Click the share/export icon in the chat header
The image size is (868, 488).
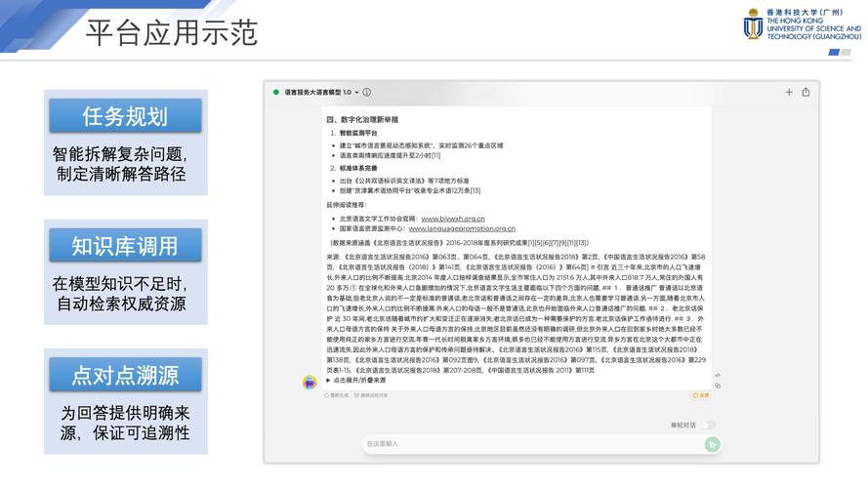coord(806,93)
